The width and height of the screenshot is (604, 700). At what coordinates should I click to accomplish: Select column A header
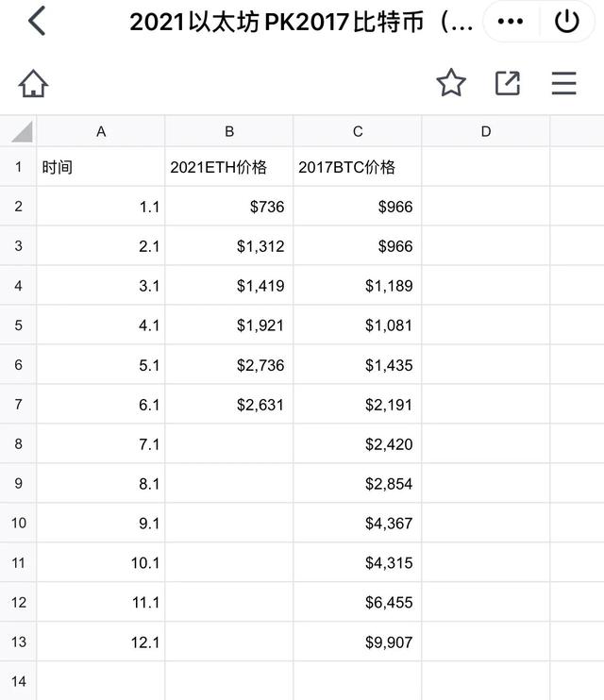pos(101,131)
